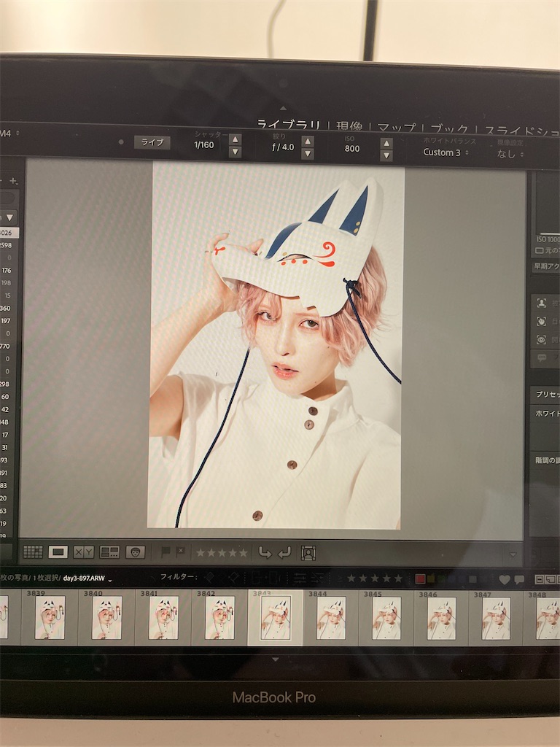Screen dimensions: 560x747
Task: Toggle 元の写真 checkbox under histogram
Action: click(x=540, y=251)
